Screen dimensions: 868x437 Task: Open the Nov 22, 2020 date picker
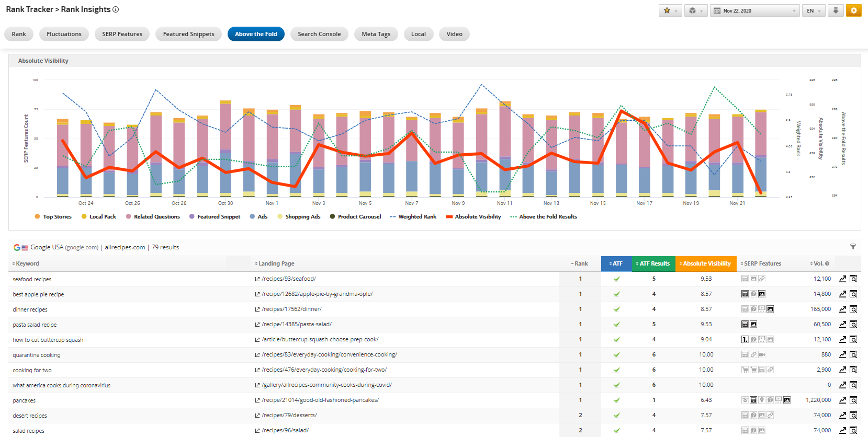754,10
